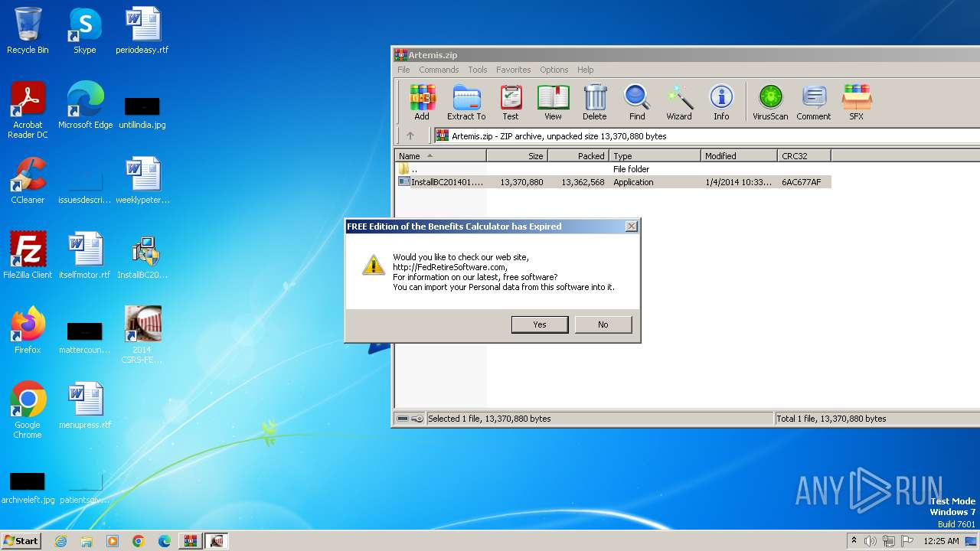This screenshot has width=980, height=551.
Task: Open the File menu in WinRAR
Action: coord(403,70)
